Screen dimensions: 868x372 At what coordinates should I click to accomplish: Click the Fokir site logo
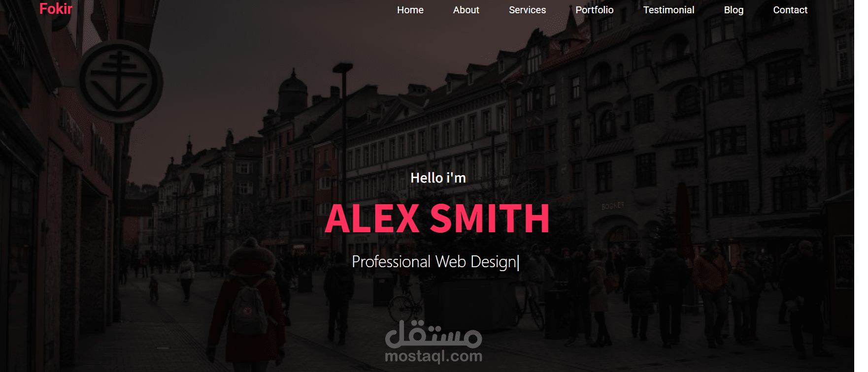pyautogui.click(x=56, y=8)
